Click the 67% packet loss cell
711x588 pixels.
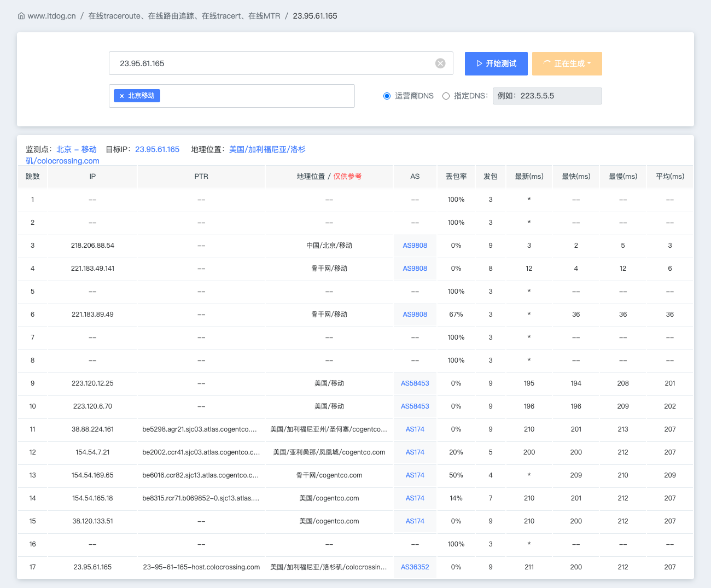pyautogui.click(x=456, y=315)
